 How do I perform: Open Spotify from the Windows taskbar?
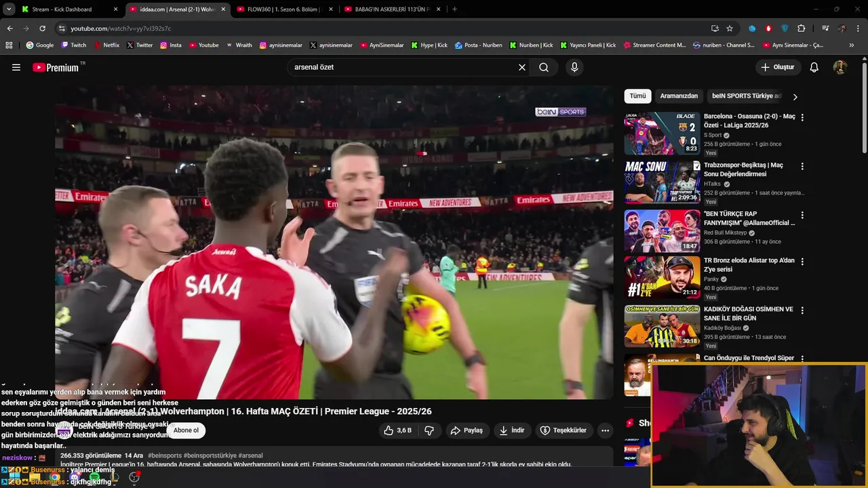(94, 478)
